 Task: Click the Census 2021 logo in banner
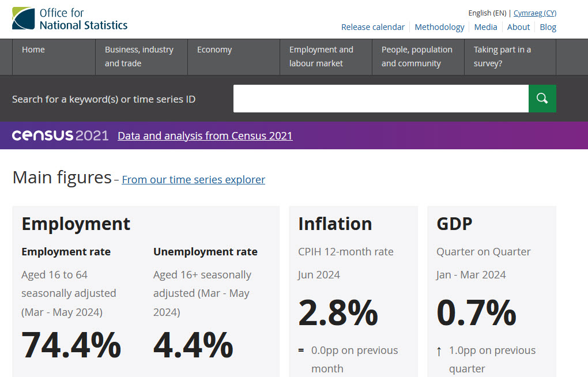[x=61, y=136]
